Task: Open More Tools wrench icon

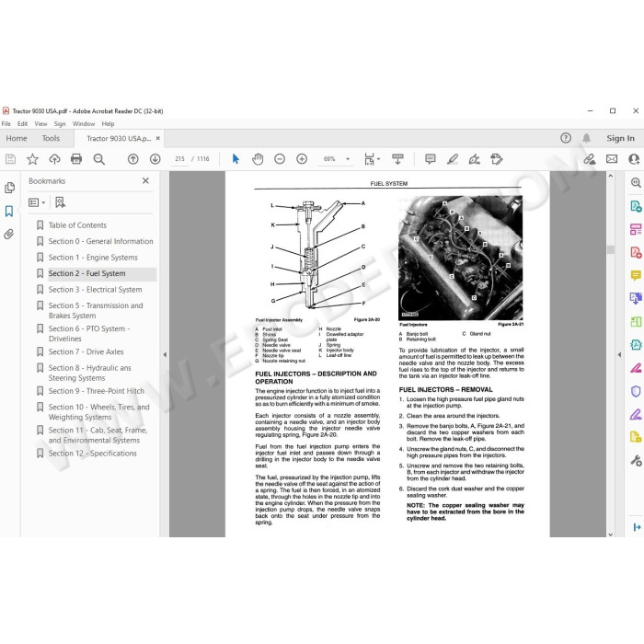Action: click(x=636, y=460)
